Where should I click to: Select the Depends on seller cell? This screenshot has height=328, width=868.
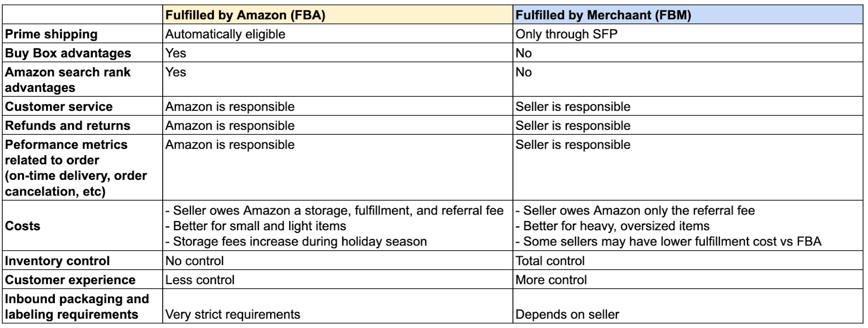(567, 314)
